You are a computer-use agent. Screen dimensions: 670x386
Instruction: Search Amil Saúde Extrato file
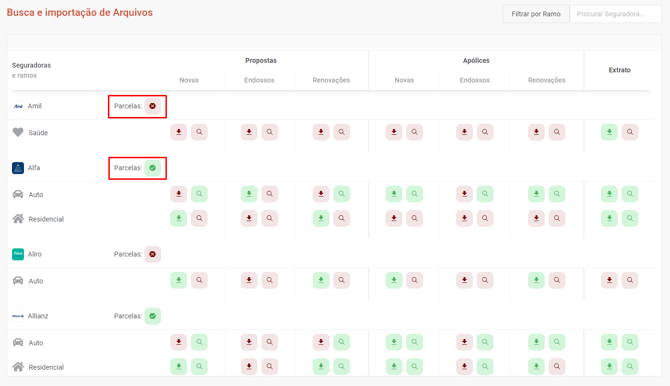pyautogui.click(x=630, y=132)
